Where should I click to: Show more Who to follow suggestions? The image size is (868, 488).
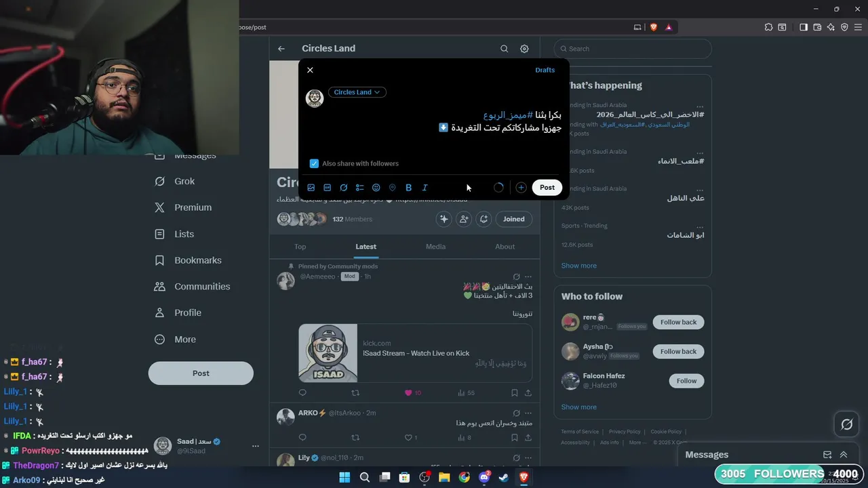pyautogui.click(x=579, y=407)
